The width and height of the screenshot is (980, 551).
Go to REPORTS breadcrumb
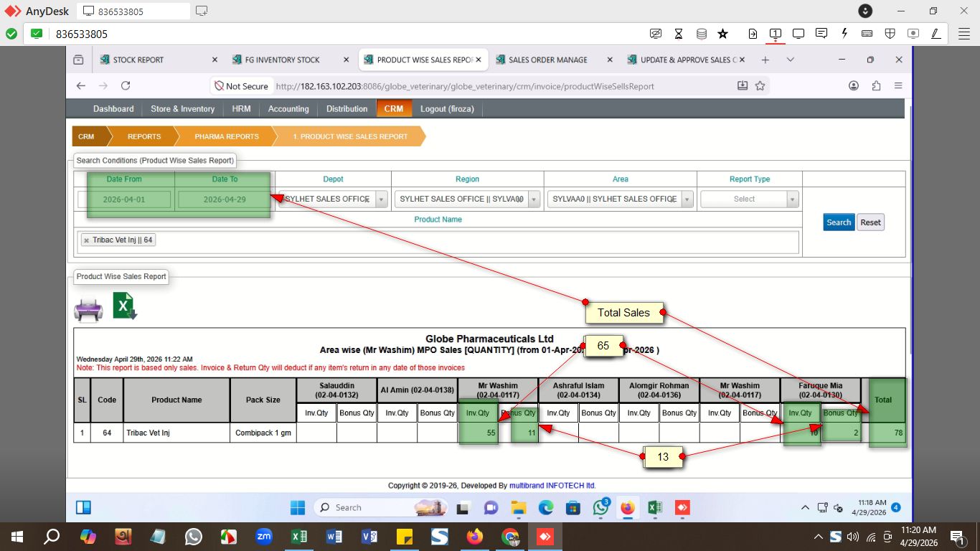pos(144,136)
